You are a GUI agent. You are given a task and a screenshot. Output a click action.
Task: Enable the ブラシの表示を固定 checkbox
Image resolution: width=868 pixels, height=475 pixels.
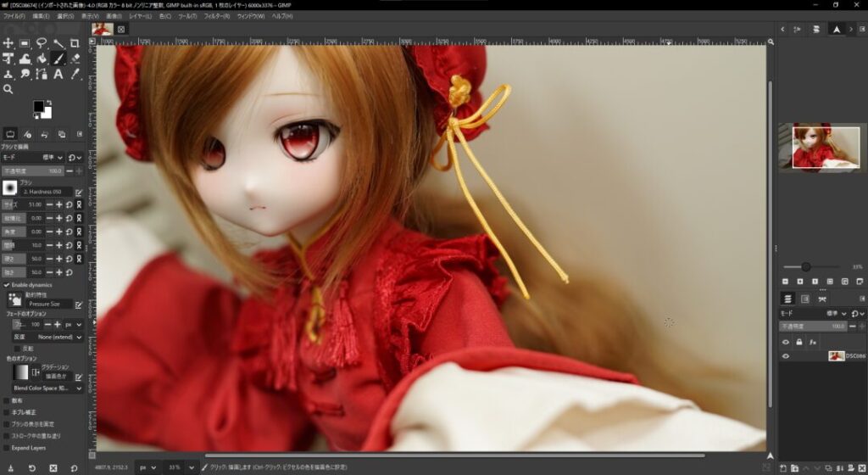pyautogui.click(x=7, y=424)
